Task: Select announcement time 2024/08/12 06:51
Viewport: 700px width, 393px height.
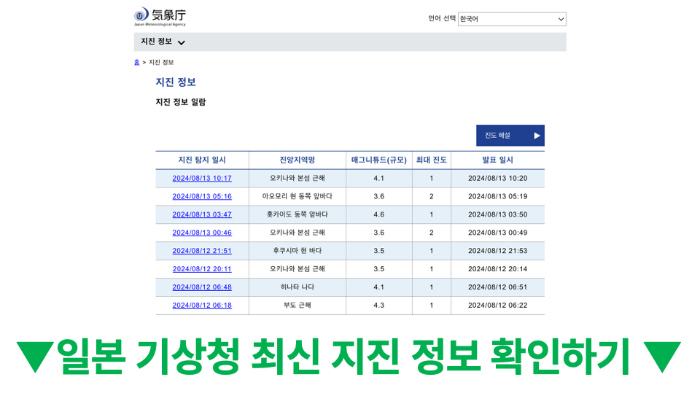Action: (x=498, y=287)
